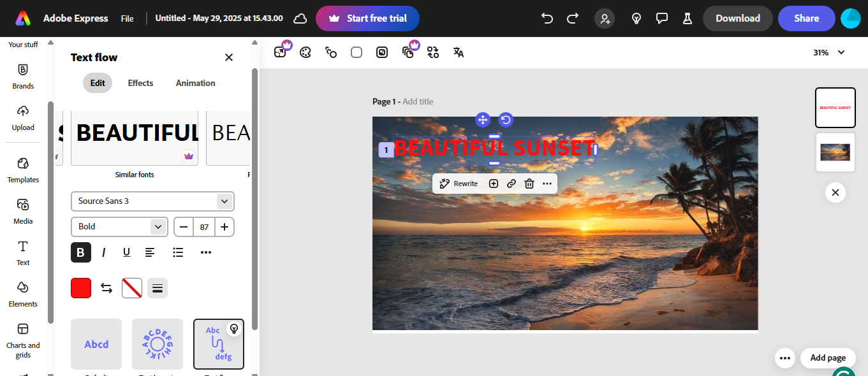Open the Translate tool on the canvas toolbar

coord(458,52)
